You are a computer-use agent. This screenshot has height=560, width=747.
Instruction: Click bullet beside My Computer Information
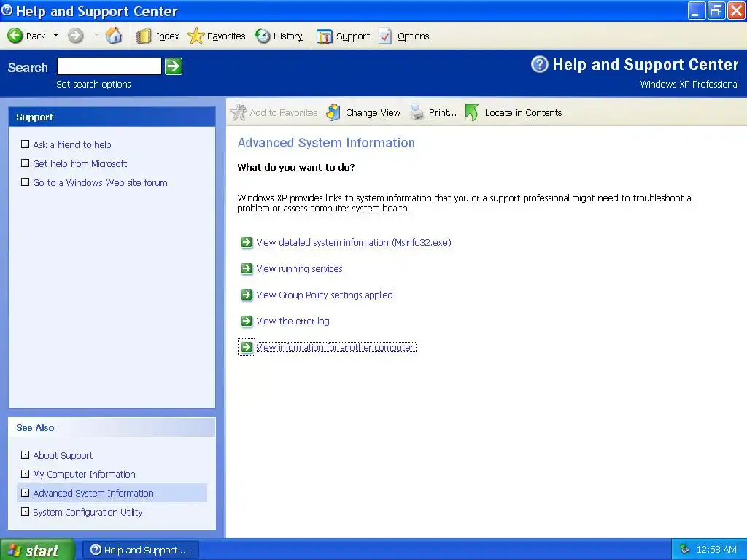click(26, 474)
